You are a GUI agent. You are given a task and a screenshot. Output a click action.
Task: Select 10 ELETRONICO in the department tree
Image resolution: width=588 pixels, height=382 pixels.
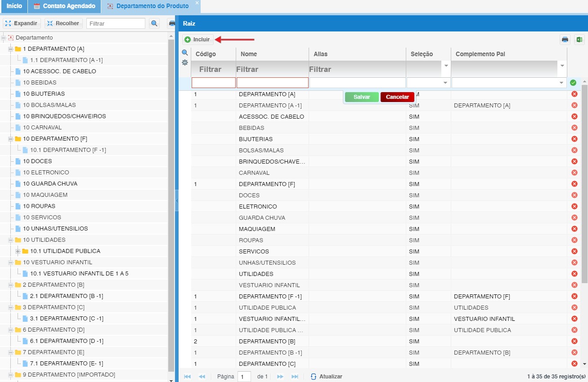46,173
